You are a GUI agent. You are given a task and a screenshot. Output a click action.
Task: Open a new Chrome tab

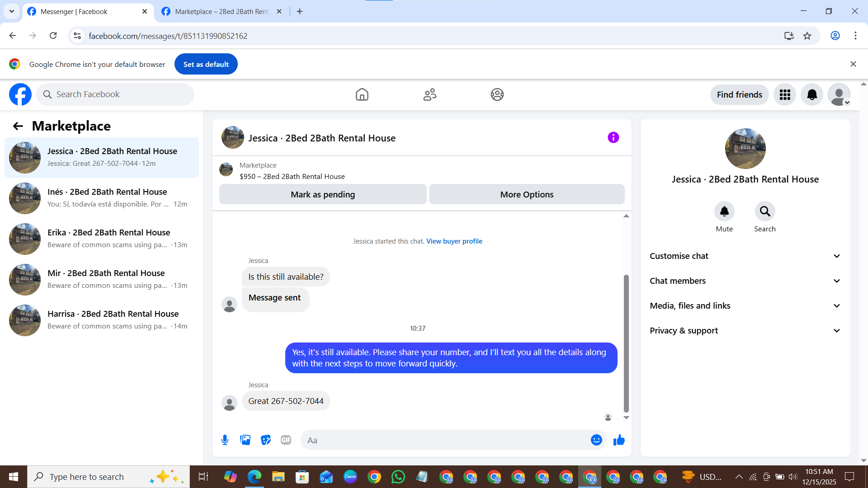click(x=300, y=11)
